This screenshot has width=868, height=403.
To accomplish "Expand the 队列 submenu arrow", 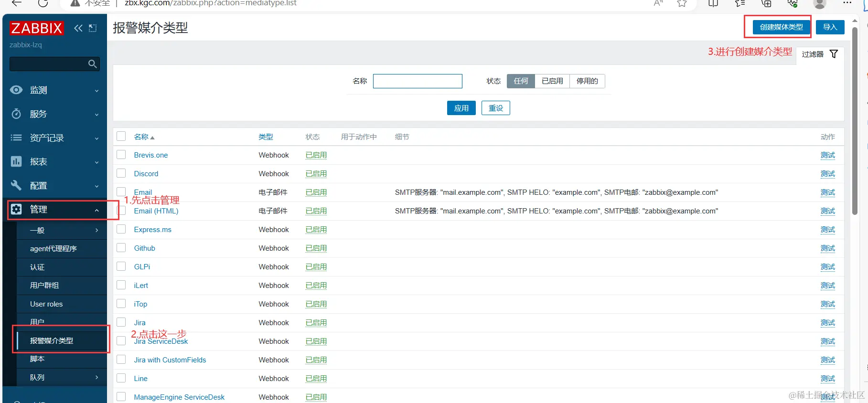I will click(97, 377).
